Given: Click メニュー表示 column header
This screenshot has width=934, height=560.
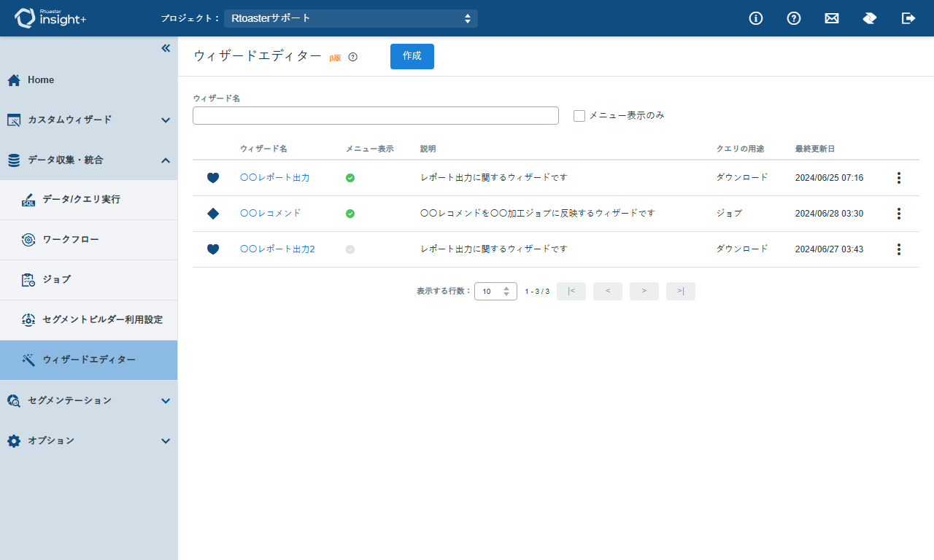Looking at the screenshot, I should [x=369, y=149].
